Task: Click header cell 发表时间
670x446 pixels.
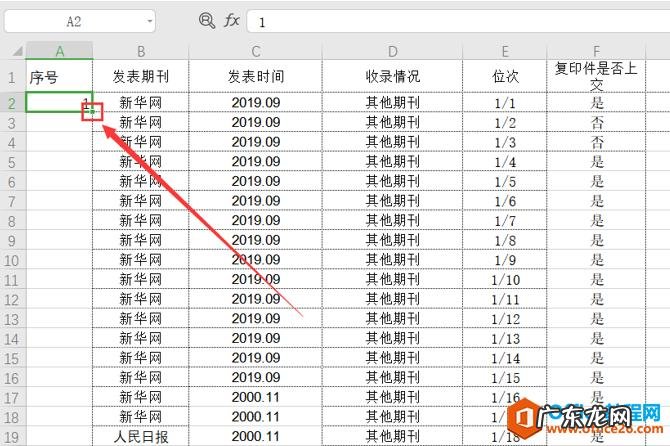Action: (x=256, y=77)
